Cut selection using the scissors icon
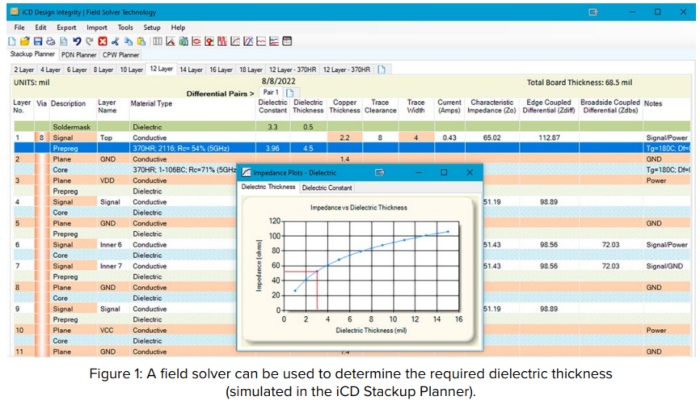 coord(115,42)
